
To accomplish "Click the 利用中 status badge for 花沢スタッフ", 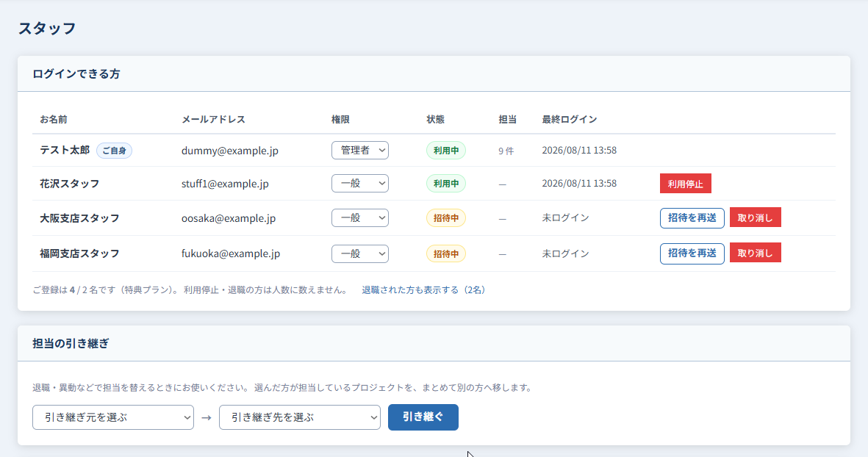I will (x=445, y=184).
